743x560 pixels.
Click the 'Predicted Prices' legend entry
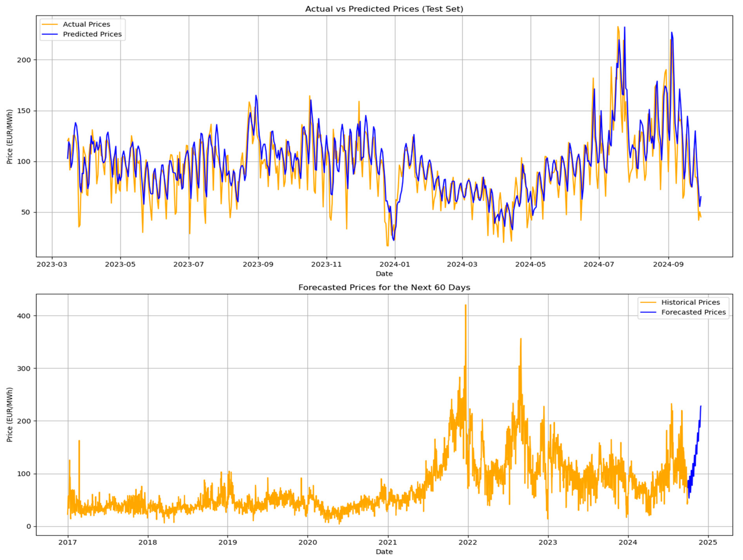tap(92, 34)
